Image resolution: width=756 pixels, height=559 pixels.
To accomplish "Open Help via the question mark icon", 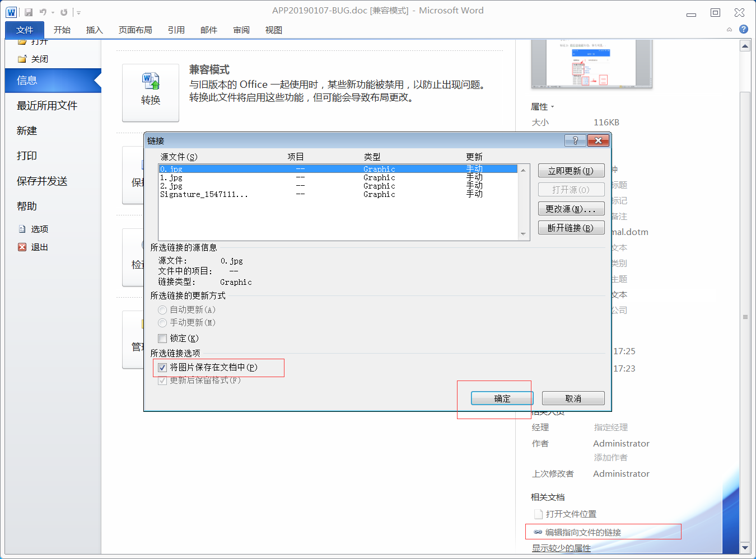I will 743,29.
